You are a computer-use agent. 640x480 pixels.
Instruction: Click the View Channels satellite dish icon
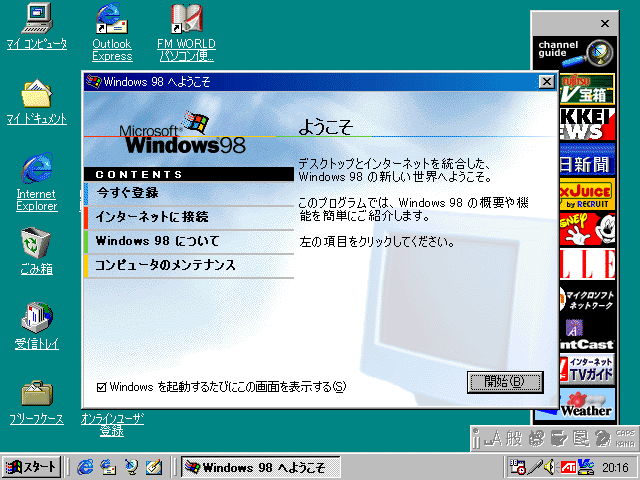131,467
